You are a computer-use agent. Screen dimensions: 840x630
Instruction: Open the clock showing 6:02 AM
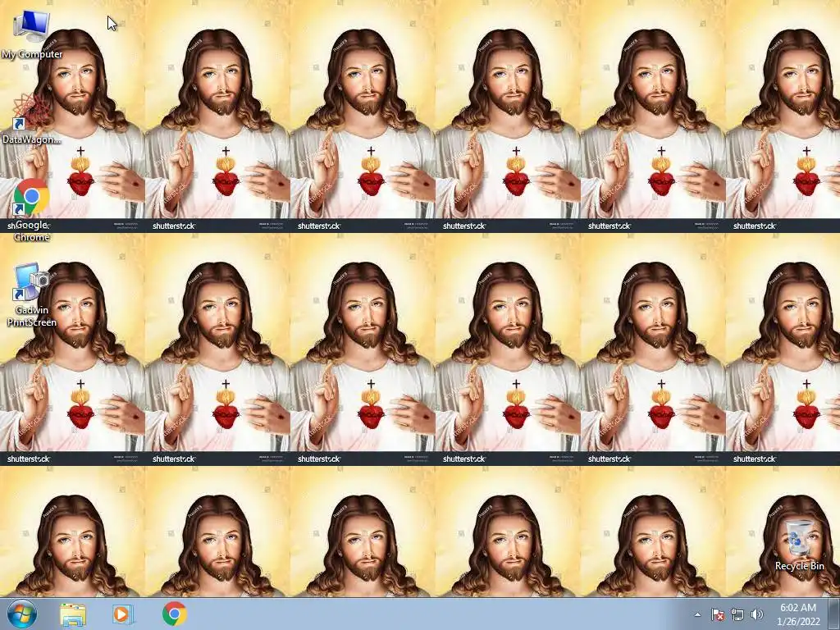tap(798, 614)
